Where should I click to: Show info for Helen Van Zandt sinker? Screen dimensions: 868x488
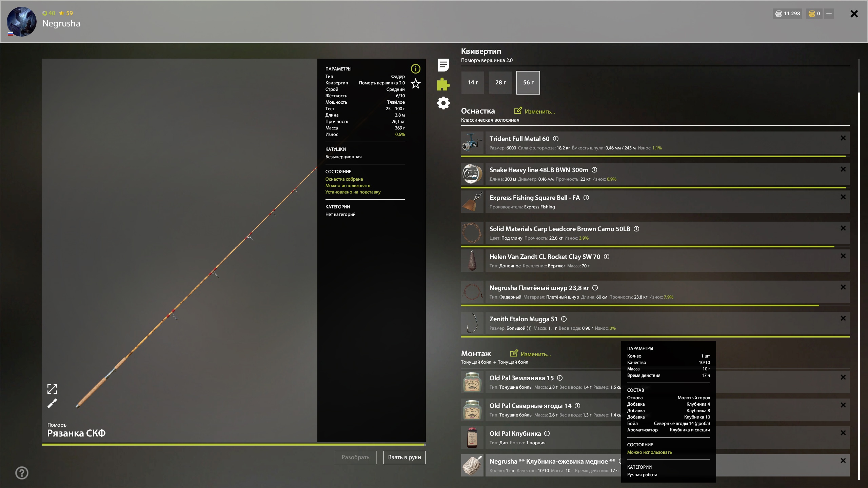(607, 257)
